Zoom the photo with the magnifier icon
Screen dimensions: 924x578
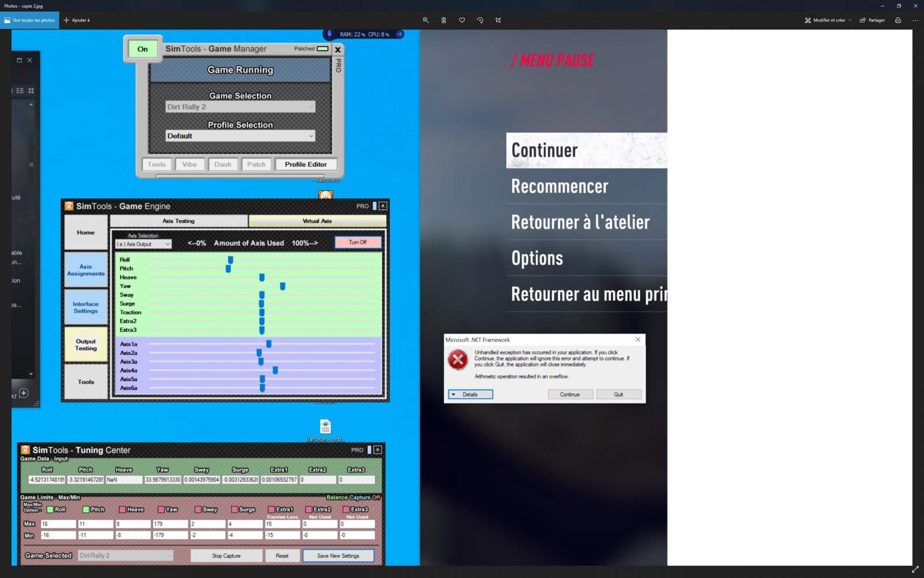[x=426, y=20]
